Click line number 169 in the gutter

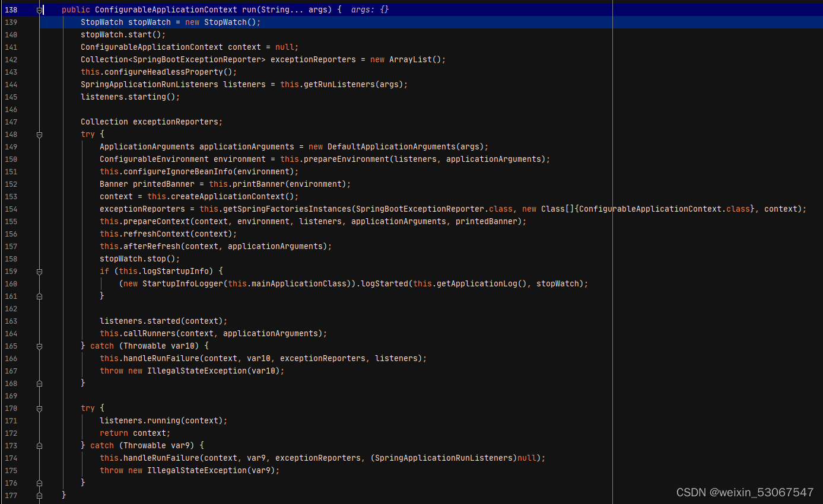point(11,396)
